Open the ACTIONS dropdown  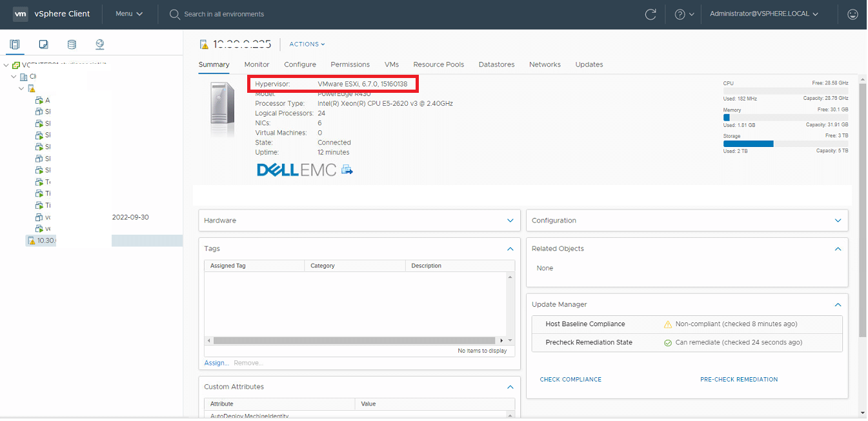tap(307, 44)
